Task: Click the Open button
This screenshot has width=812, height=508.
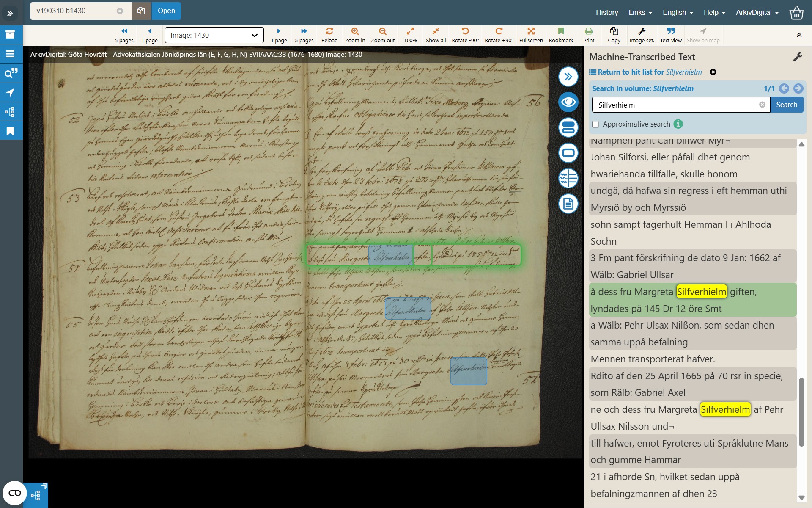Action: (x=166, y=11)
